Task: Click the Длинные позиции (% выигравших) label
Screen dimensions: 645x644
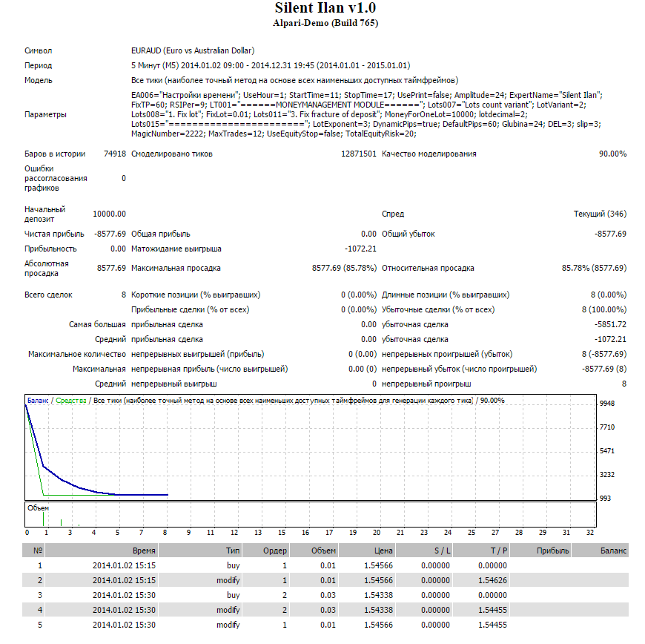Action: point(445,295)
